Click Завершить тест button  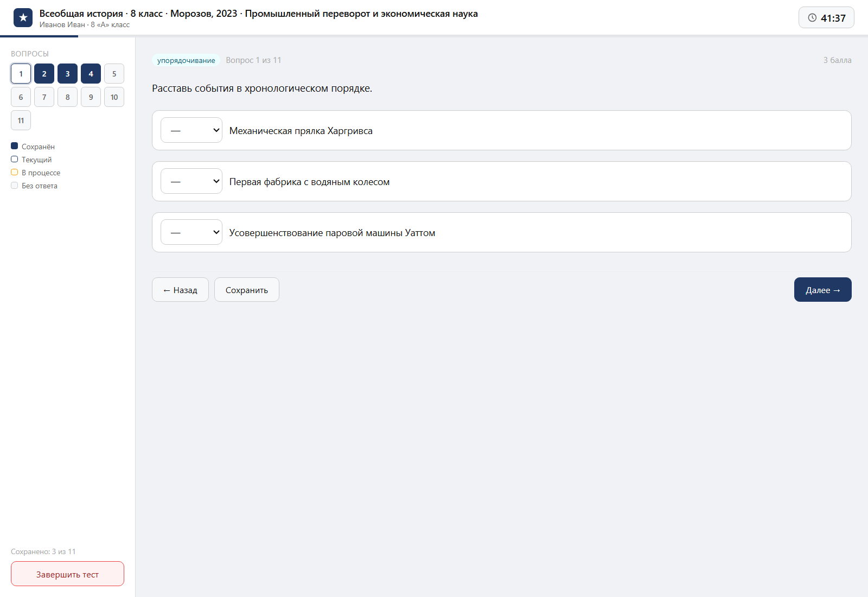pyautogui.click(x=67, y=574)
